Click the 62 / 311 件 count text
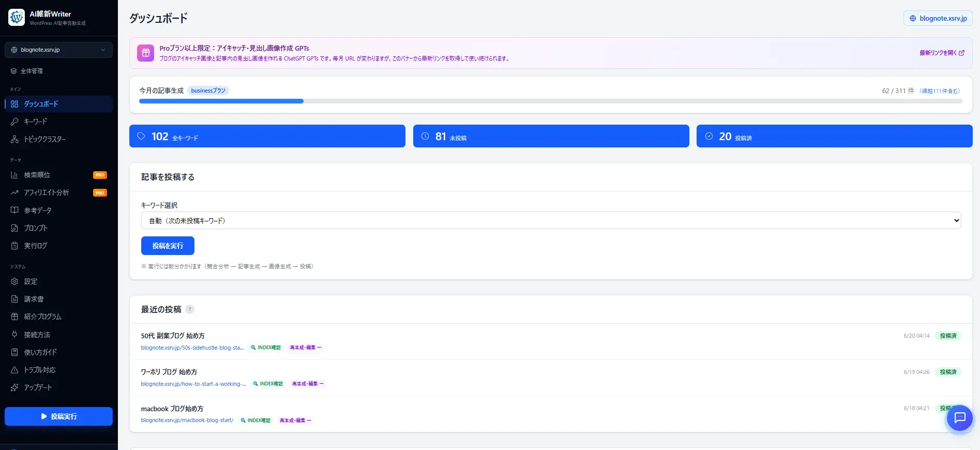 point(898,91)
